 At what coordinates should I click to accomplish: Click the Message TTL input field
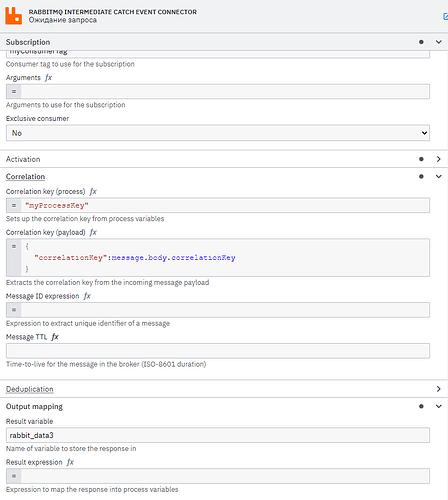point(218,351)
